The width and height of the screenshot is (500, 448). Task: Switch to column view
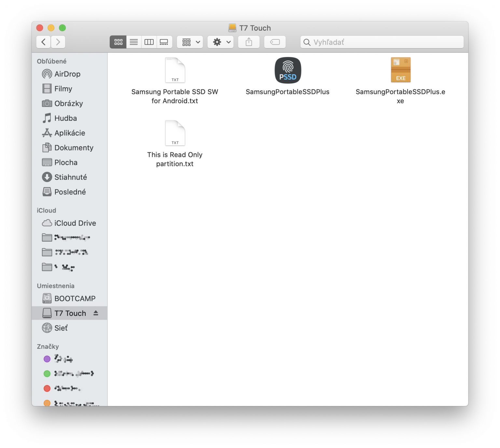click(149, 42)
